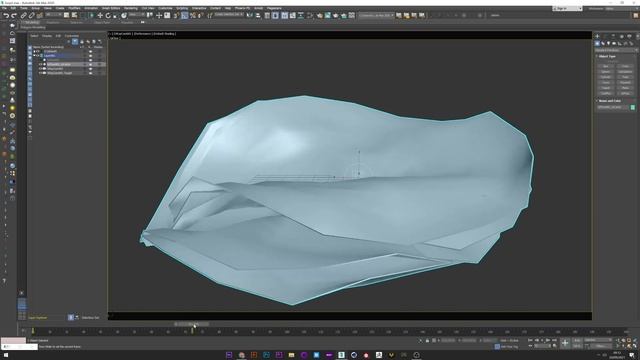This screenshot has width=640, height=360.
Task: Activate the Select and Link tool
Action: (23, 16)
